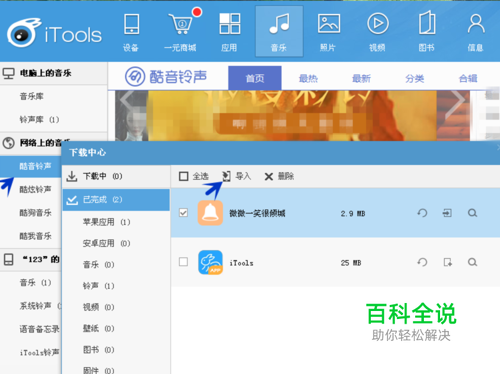Open the 应用 apps grid icon

click(x=230, y=24)
